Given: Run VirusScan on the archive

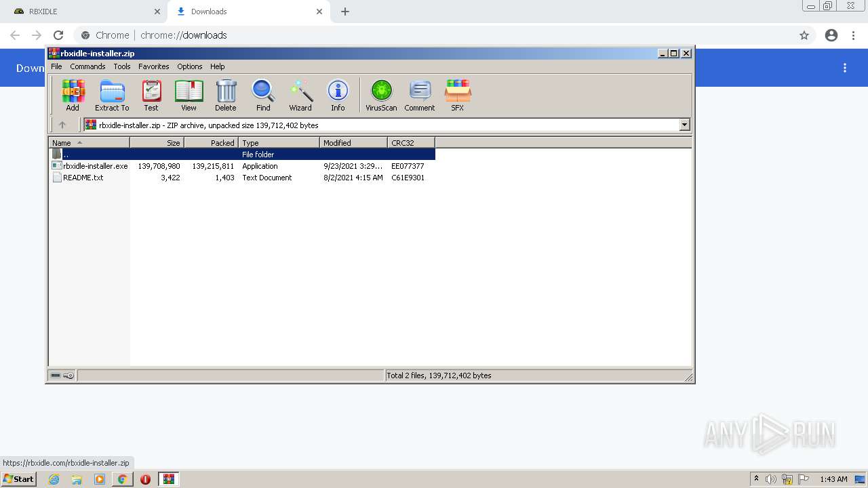Looking at the screenshot, I should (x=381, y=95).
